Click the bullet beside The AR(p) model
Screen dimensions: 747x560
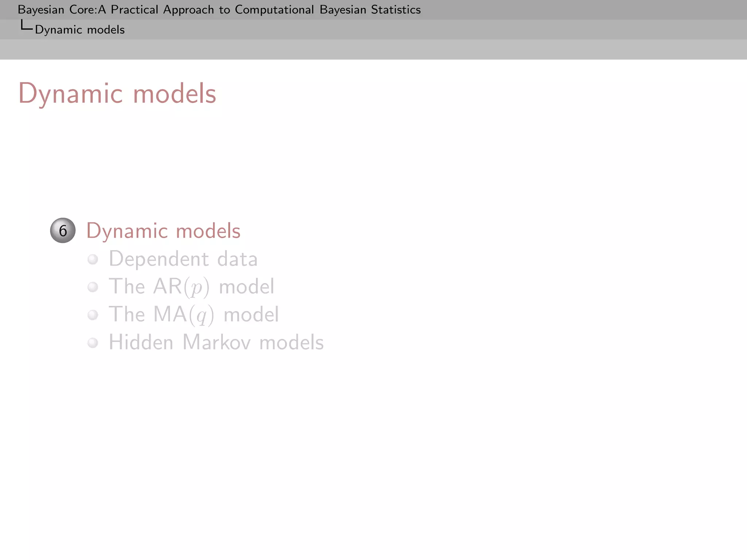point(93,287)
